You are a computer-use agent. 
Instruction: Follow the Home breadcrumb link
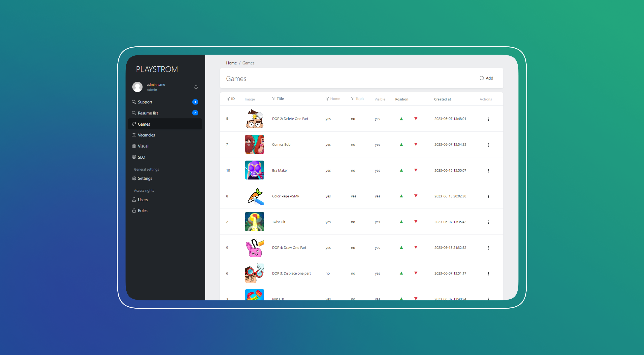coord(231,63)
